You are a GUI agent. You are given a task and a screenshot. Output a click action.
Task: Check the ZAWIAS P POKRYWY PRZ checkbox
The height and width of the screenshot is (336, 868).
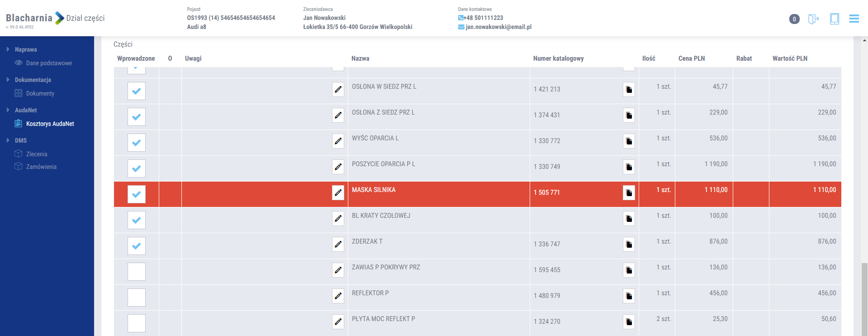136,272
